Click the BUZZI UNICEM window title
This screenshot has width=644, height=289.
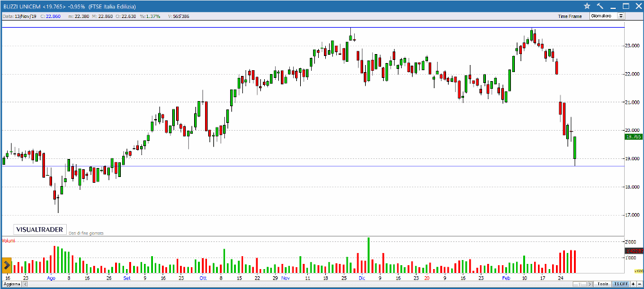[x=70, y=6]
